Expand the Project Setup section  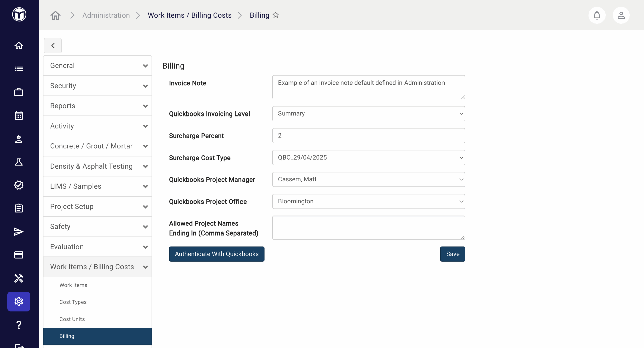(97, 207)
